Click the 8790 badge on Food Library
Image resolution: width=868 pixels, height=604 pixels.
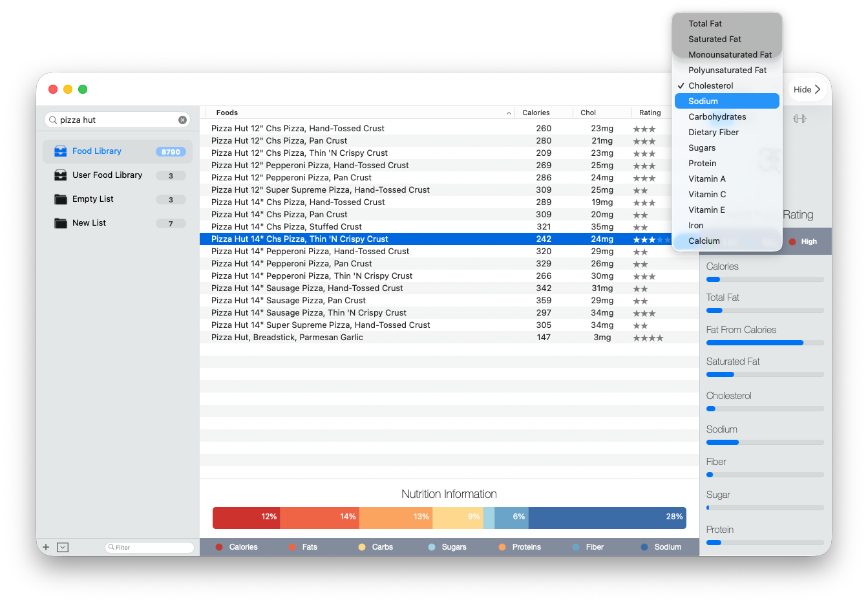pyautogui.click(x=171, y=152)
